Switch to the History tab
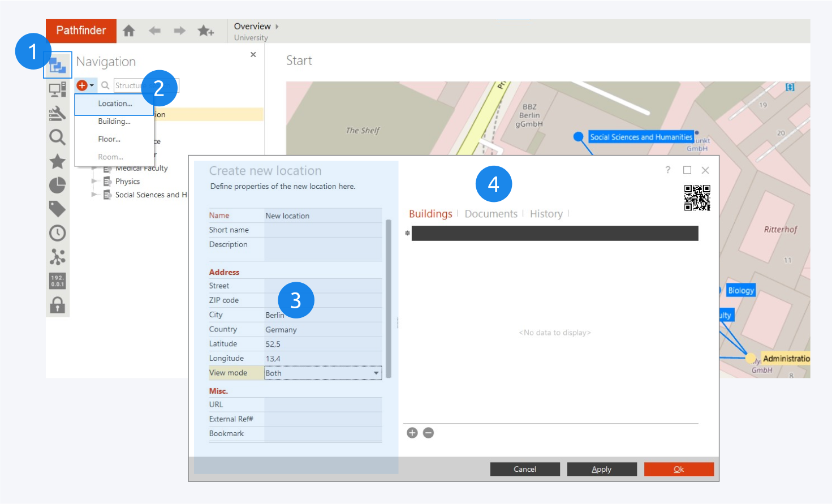This screenshot has width=832, height=504. click(546, 214)
